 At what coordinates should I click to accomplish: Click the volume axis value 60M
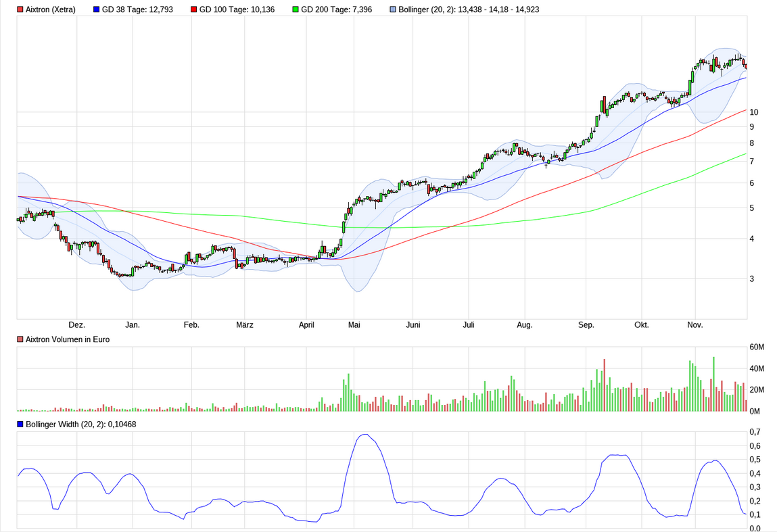click(757, 347)
